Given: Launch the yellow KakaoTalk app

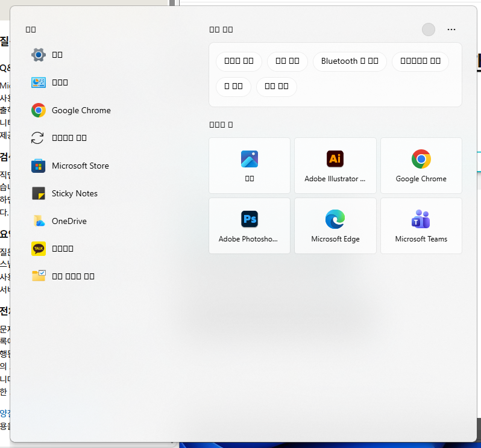Looking at the screenshot, I should coord(52,249).
